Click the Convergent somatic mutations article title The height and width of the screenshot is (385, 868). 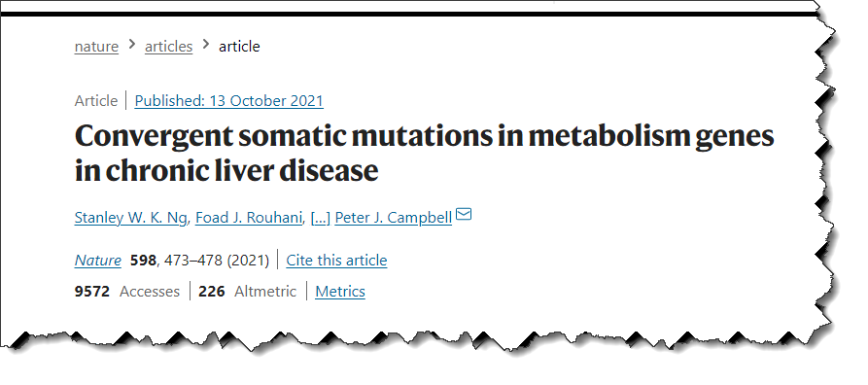(424, 153)
